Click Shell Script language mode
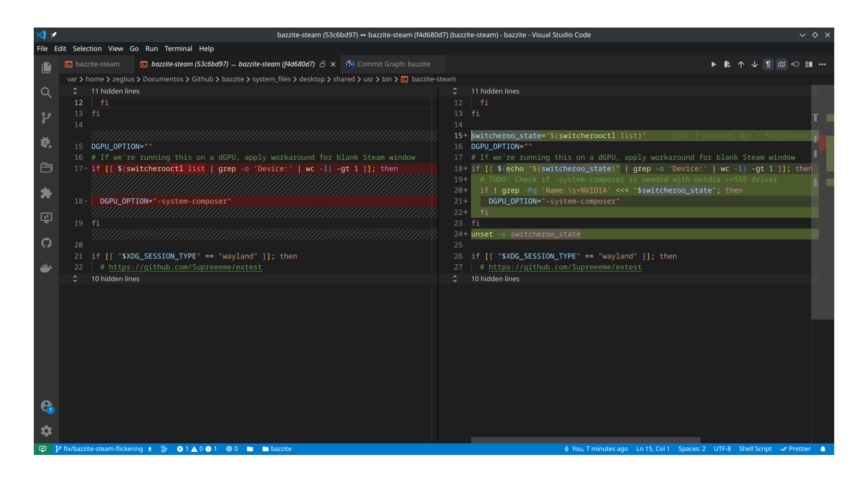Screen dimensions: 868x495 755,449
